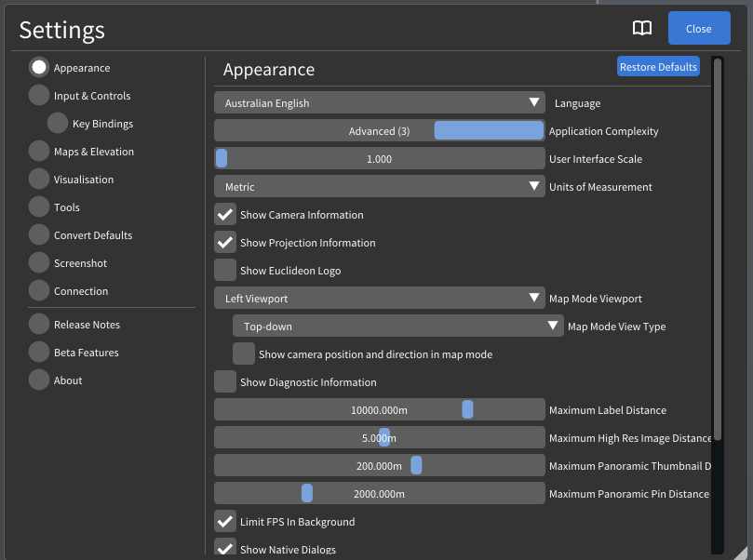Click the User Interface Scale slider
Screen dimensions: 753x560
tap(380, 158)
